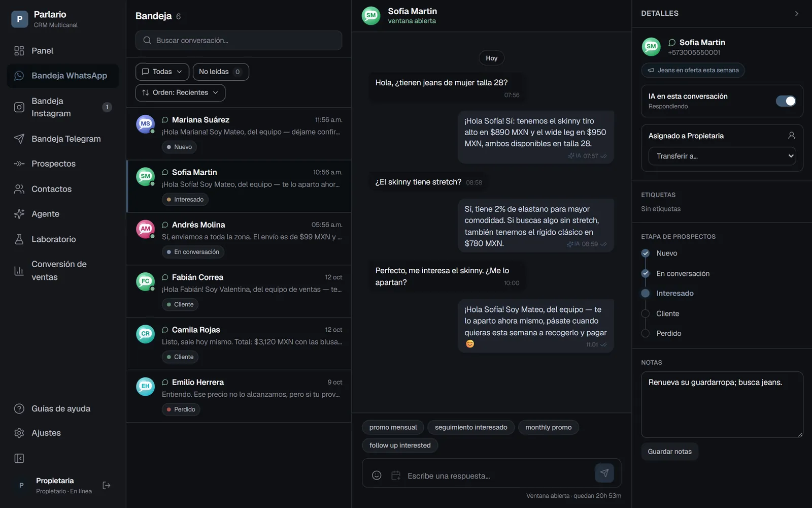Image resolution: width=812 pixels, height=508 pixels.
Task: Click Sofia Martin avatar in chat header
Action: coord(371,16)
